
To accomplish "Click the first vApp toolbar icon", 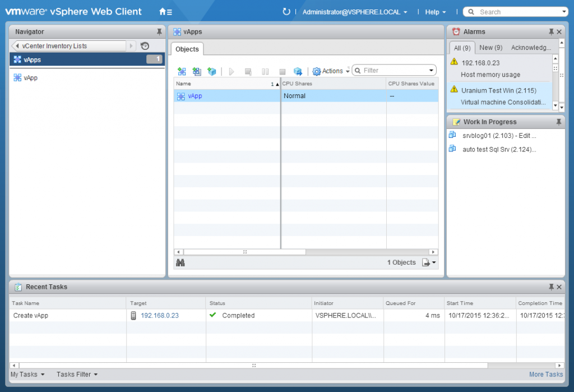I will [182, 71].
